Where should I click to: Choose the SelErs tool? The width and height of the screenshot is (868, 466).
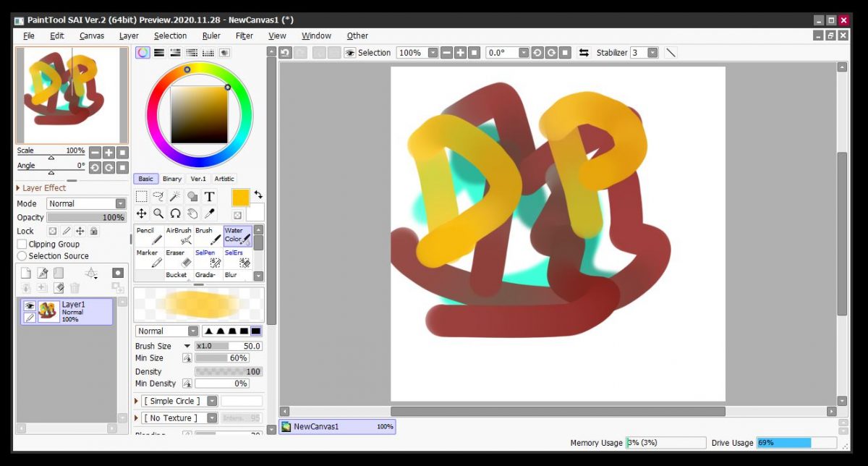pyautogui.click(x=237, y=258)
